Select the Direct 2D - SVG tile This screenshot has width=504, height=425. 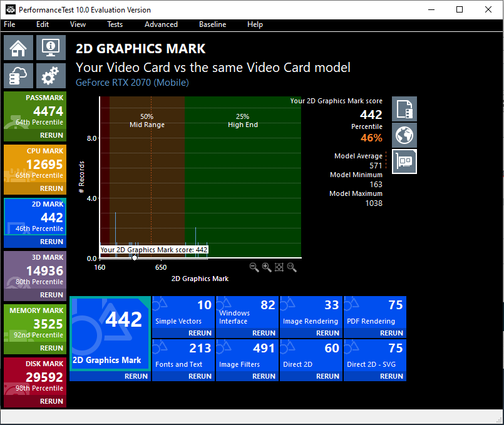tap(375, 356)
